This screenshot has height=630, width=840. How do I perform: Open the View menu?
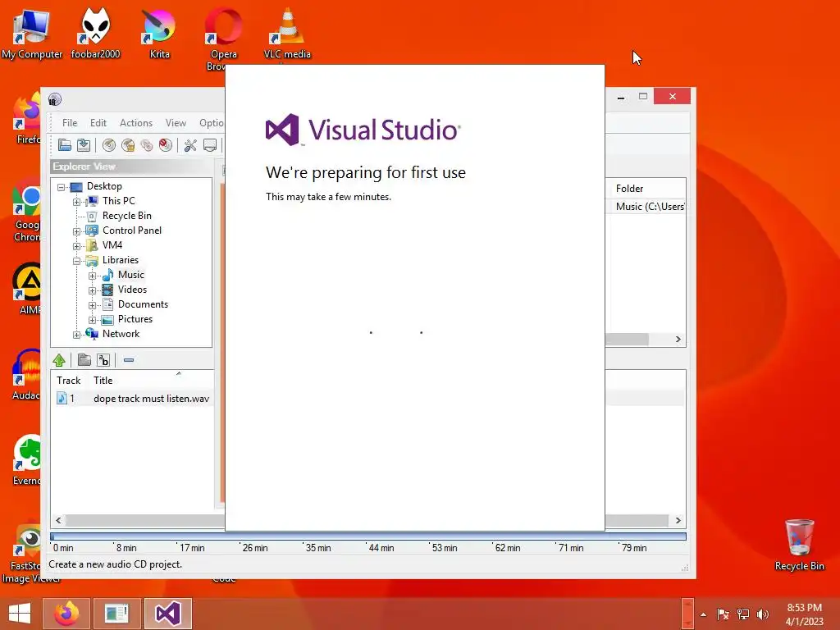176,123
